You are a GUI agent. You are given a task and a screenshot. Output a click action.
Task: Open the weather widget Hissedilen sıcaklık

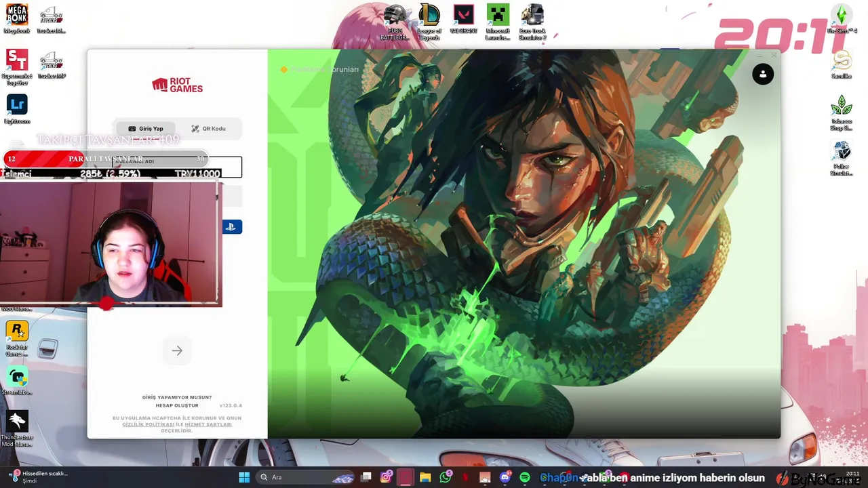(37, 477)
